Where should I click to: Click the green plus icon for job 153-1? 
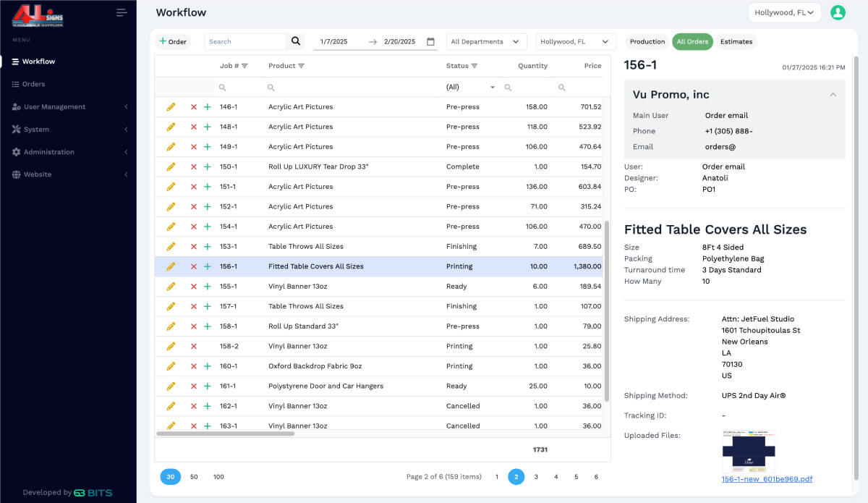pos(207,246)
